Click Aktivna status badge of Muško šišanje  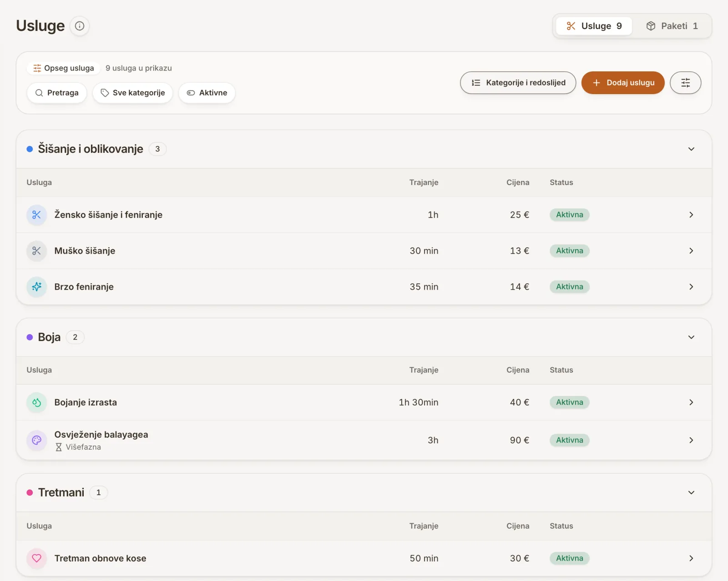pos(570,251)
